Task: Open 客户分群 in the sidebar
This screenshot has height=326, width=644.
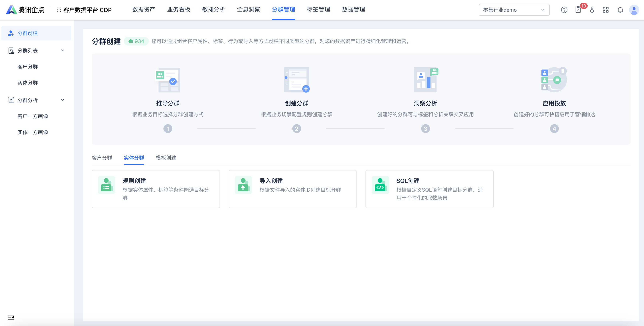Action: (28, 67)
